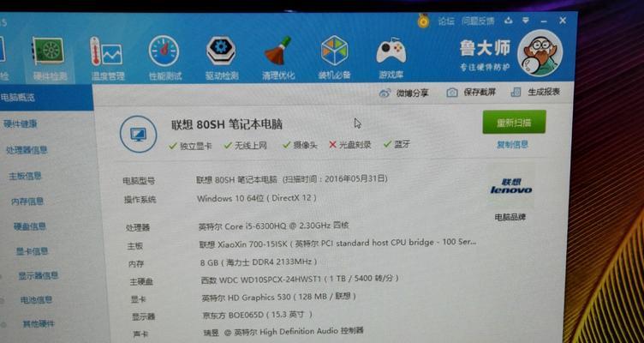
Task: Open the 清理优化 cleanup broom tab
Action: 278,59
